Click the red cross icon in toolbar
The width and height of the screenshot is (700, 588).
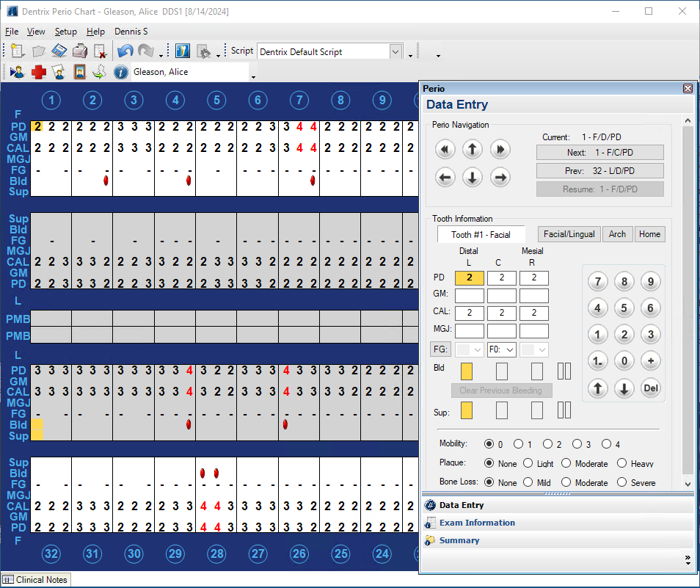click(38, 72)
